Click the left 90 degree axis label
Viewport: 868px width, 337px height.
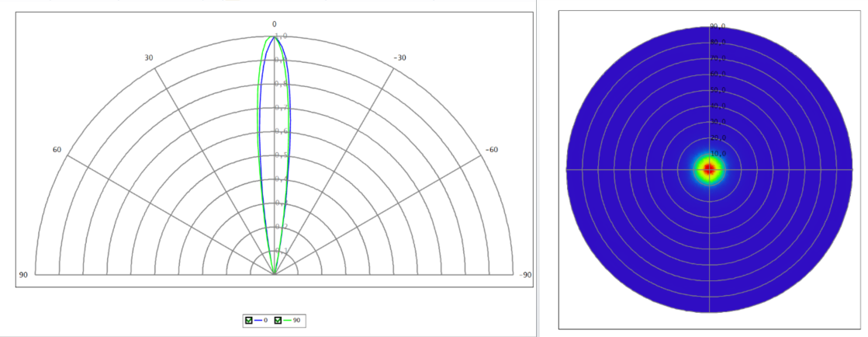click(22, 275)
